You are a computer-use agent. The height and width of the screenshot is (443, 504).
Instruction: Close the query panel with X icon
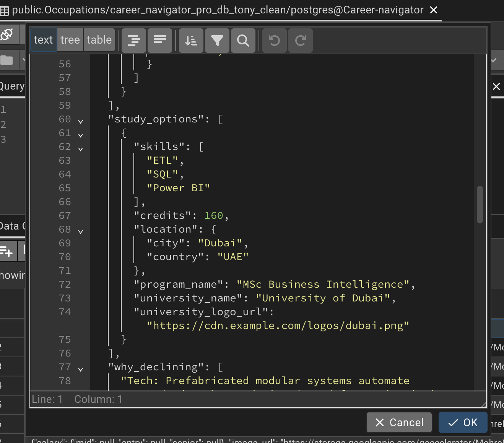pyautogui.click(x=496, y=86)
